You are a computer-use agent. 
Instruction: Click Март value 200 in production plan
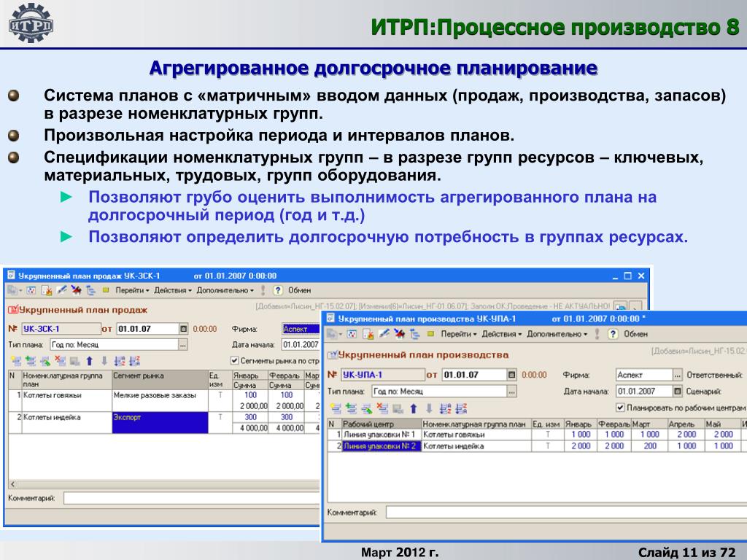(x=649, y=446)
